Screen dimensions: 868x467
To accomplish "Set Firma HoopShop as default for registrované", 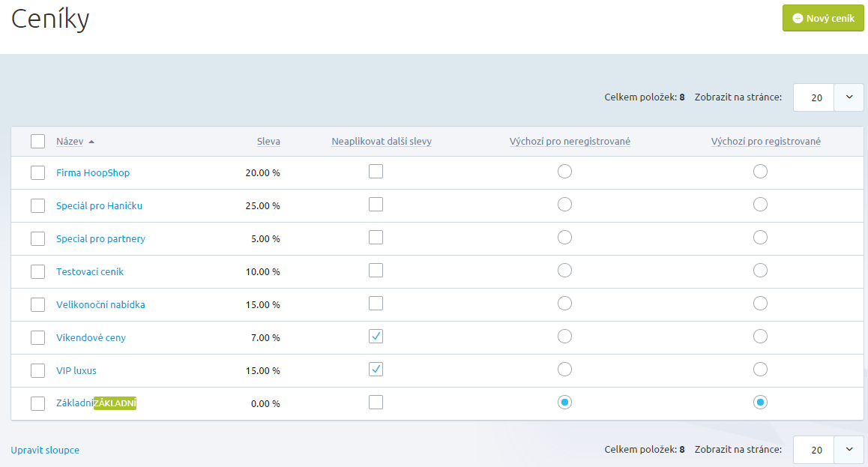I will [x=760, y=172].
